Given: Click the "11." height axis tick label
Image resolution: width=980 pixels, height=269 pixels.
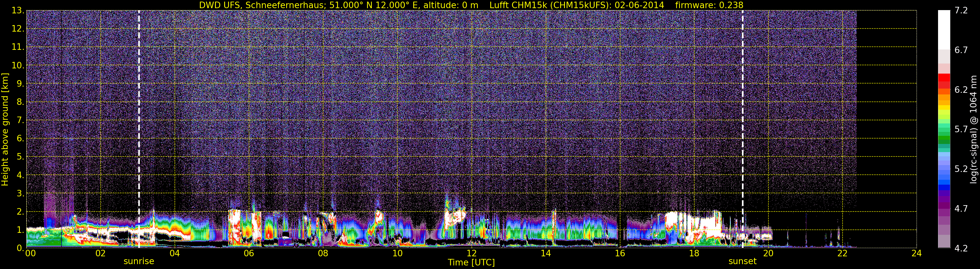Looking at the screenshot, I should (x=18, y=47).
